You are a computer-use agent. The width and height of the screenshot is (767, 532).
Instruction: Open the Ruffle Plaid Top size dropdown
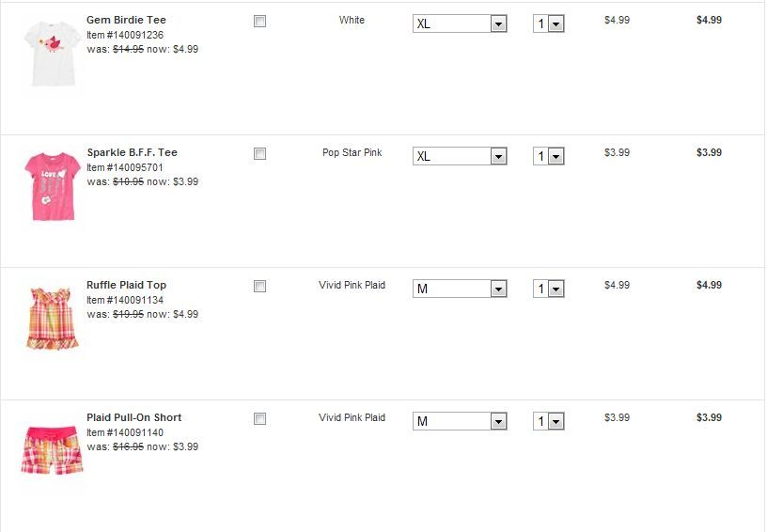click(460, 289)
